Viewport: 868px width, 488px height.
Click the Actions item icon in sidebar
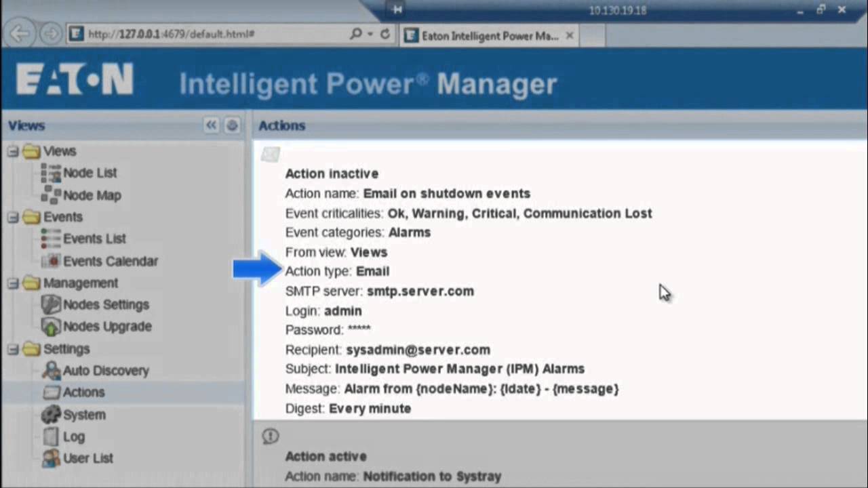[x=52, y=392]
